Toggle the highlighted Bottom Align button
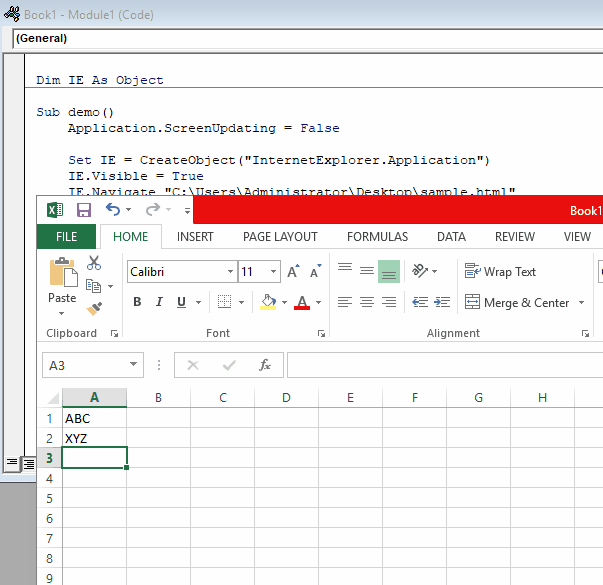The height and width of the screenshot is (585, 603). coord(389,272)
